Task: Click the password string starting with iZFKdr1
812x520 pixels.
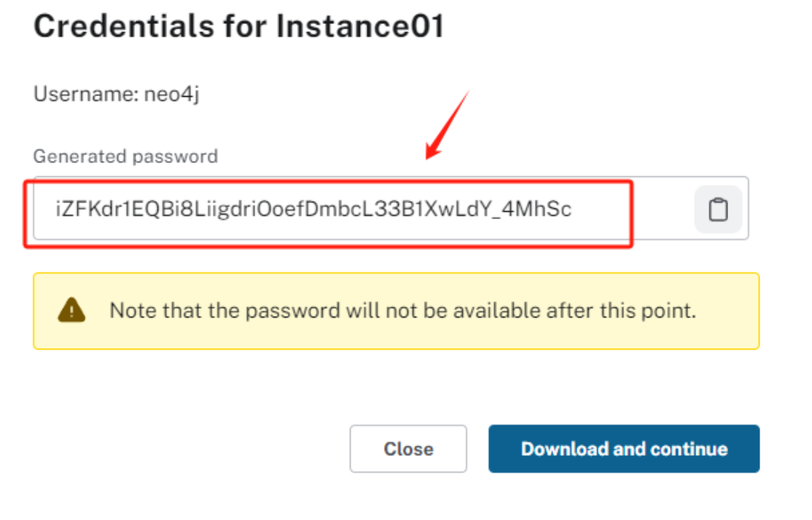Action: 313,210
